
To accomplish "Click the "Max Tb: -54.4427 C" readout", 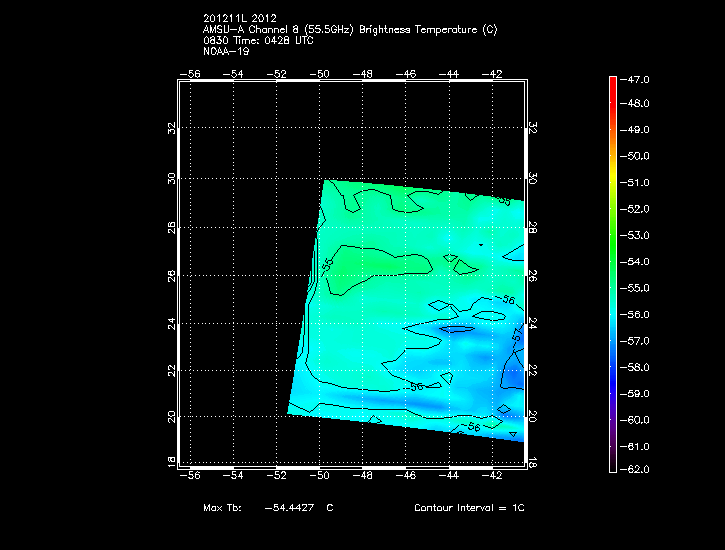I will click(268, 508).
